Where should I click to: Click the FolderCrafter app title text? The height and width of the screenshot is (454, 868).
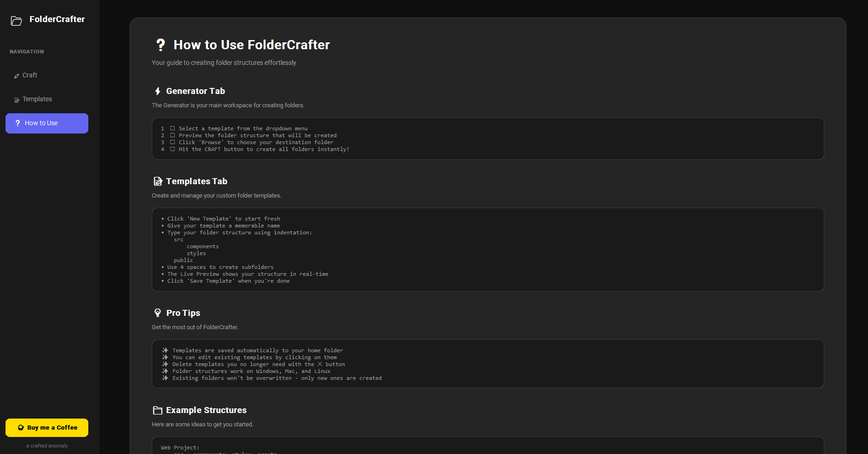57,19
